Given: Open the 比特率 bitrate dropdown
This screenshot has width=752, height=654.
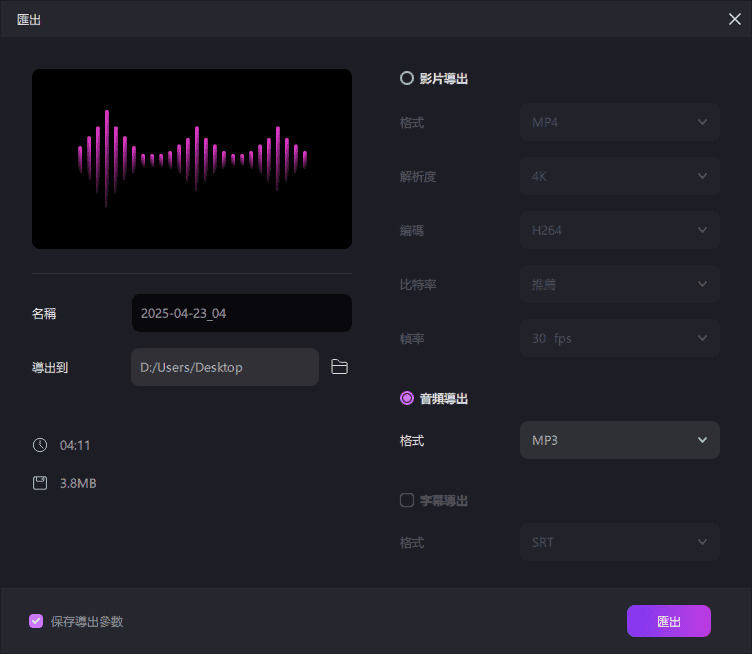Looking at the screenshot, I should (619, 284).
